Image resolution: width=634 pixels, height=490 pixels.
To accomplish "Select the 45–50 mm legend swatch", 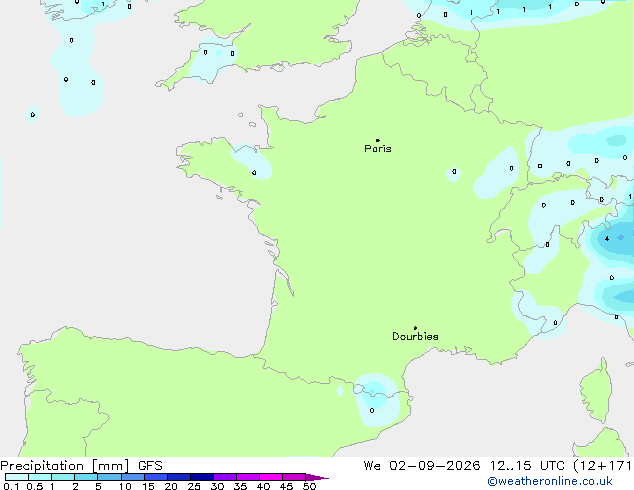I will [294, 477].
